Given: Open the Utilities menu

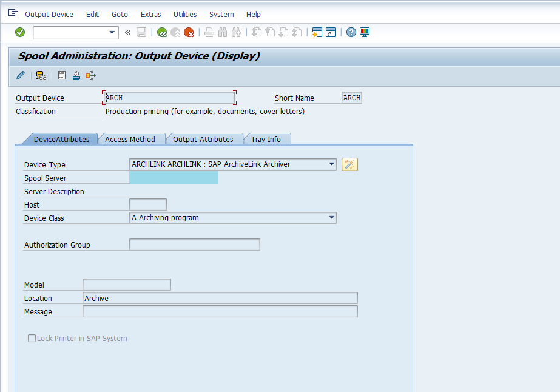Looking at the screenshot, I should (185, 15).
